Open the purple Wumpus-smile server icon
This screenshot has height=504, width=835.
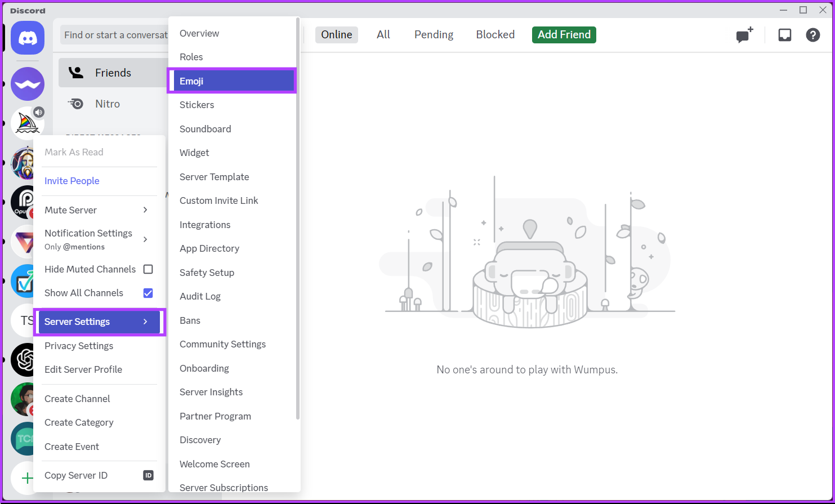pyautogui.click(x=28, y=84)
